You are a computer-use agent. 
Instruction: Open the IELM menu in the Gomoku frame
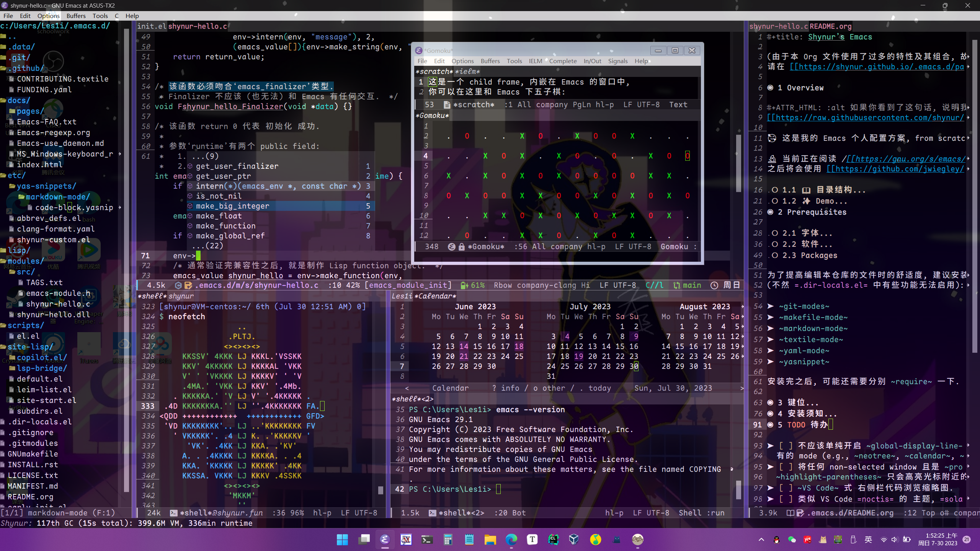pos(535,61)
